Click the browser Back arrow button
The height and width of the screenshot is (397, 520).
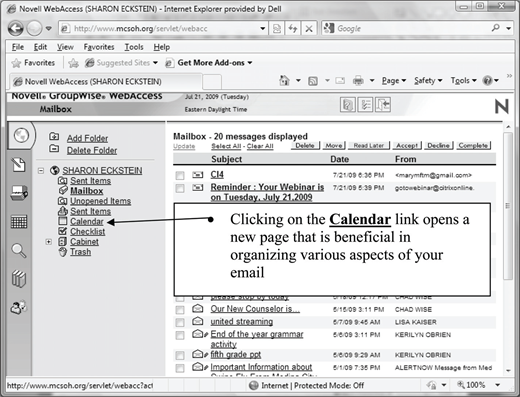point(16,28)
